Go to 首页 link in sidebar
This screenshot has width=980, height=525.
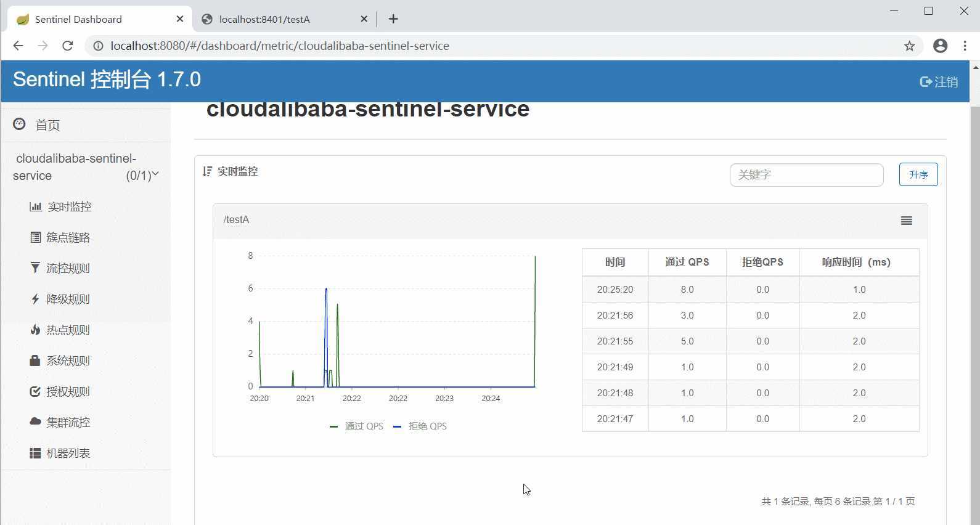pyautogui.click(x=47, y=125)
